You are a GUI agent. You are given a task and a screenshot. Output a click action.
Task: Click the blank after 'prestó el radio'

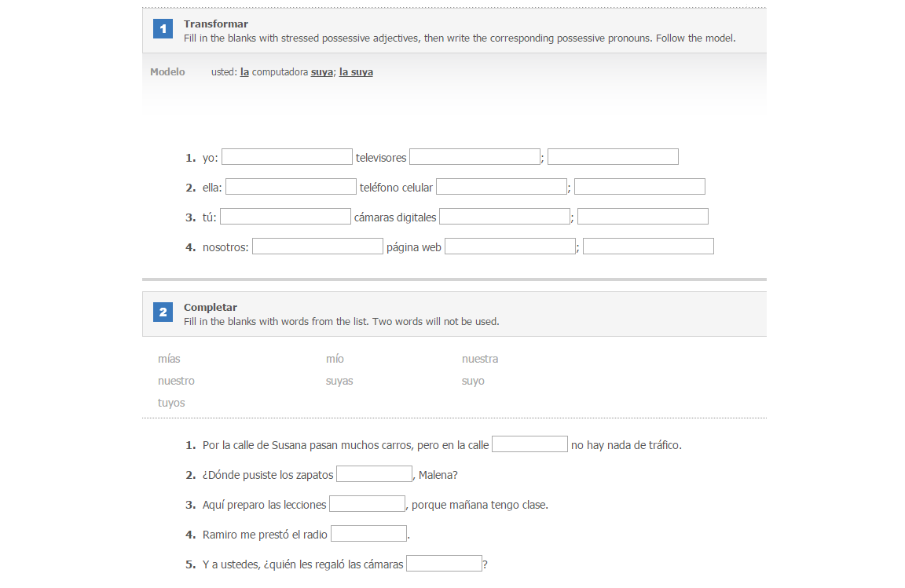coord(368,534)
